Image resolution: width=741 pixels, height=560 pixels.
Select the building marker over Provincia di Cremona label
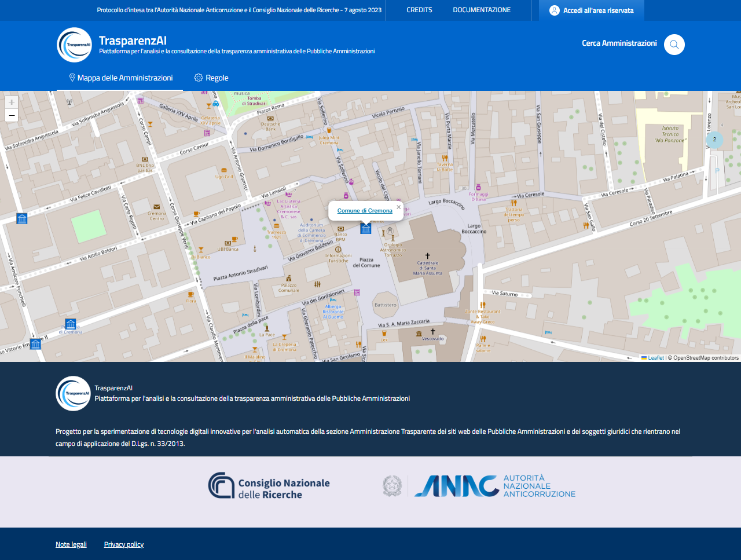(71, 324)
